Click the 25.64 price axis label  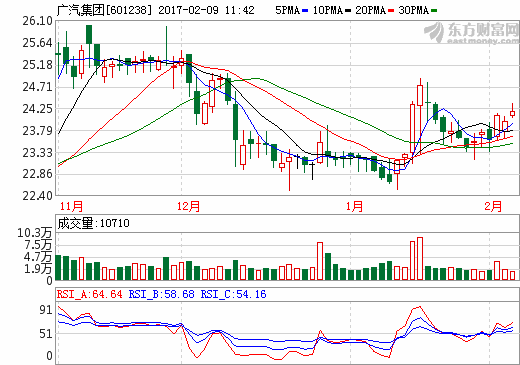click(x=38, y=43)
